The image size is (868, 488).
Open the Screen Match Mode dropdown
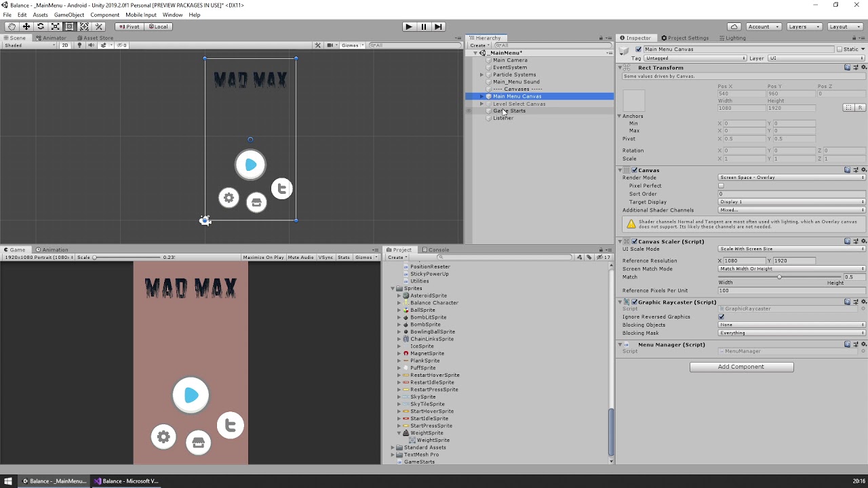[791, 269]
